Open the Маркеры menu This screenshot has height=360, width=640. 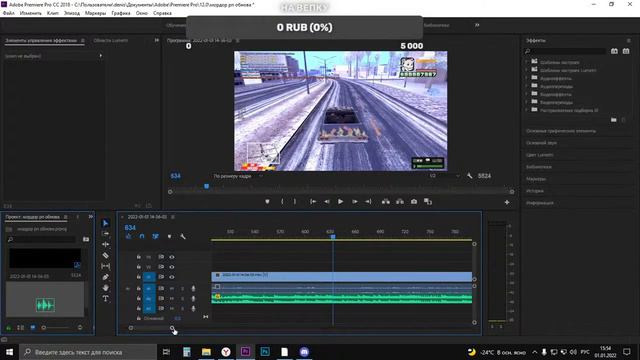click(96, 13)
